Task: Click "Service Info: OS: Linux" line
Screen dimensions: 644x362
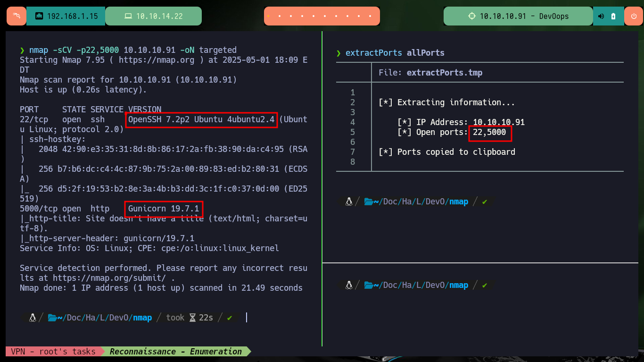Action: (x=149, y=248)
